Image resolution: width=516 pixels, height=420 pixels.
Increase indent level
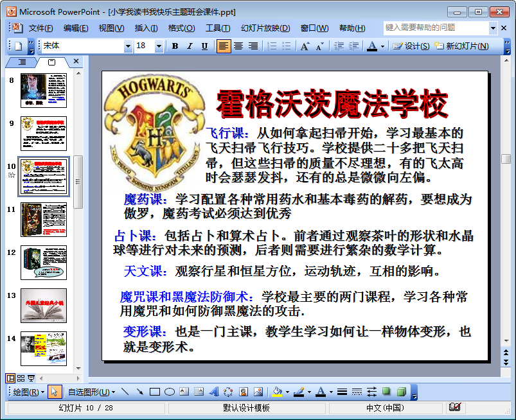click(353, 46)
